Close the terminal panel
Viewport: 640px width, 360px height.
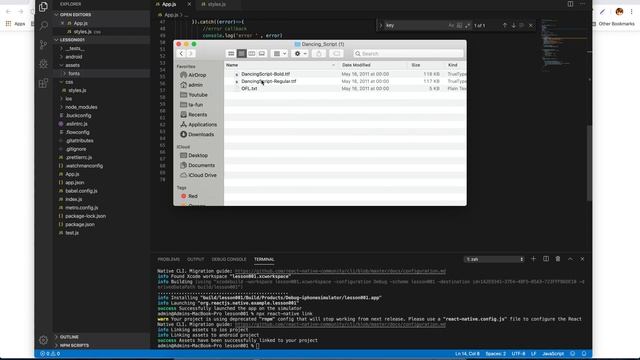(582, 259)
